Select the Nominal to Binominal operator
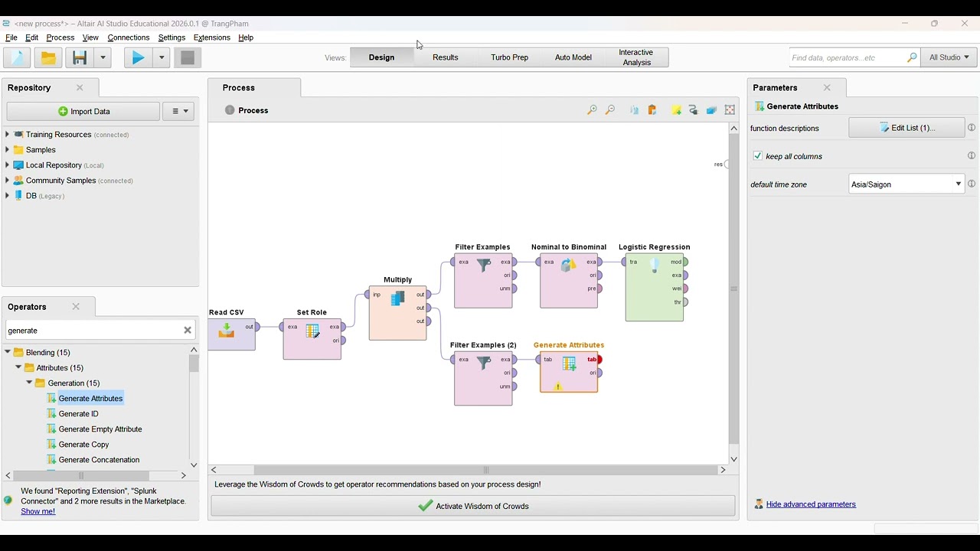 569,281
